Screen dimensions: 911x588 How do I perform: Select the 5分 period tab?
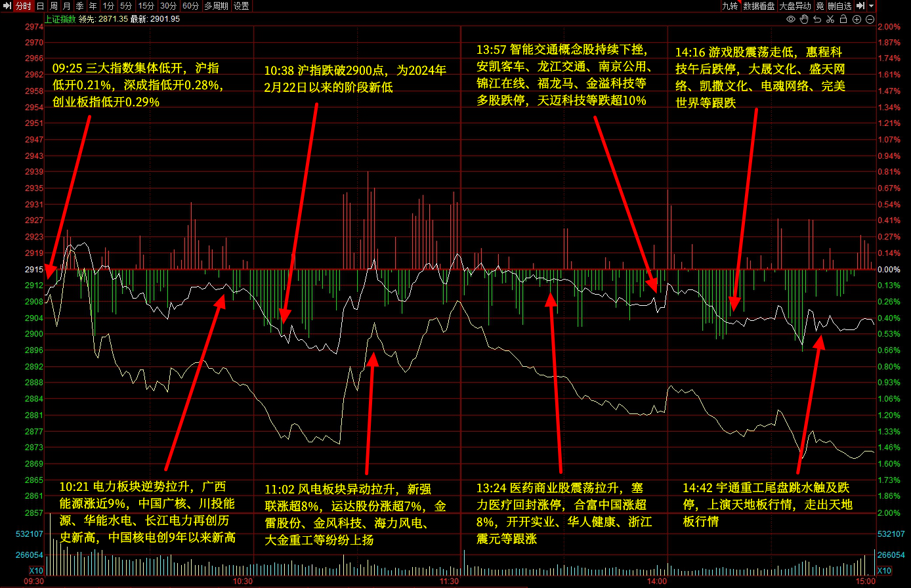[x=126, y=6]
